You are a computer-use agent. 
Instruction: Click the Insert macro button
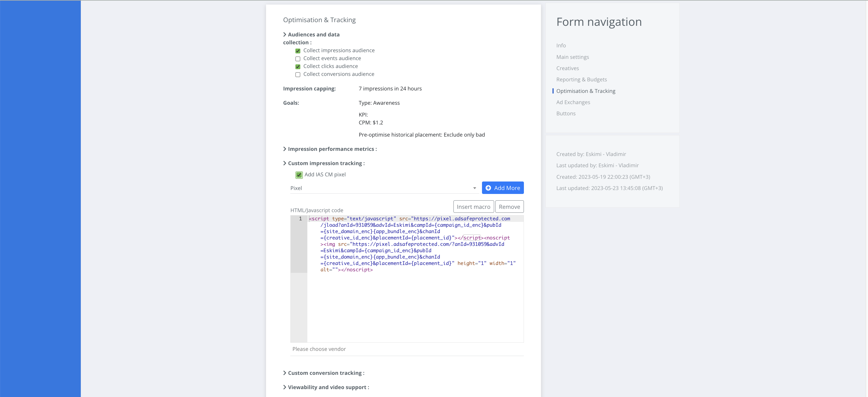pyautogui.click(x=473, y=207)
